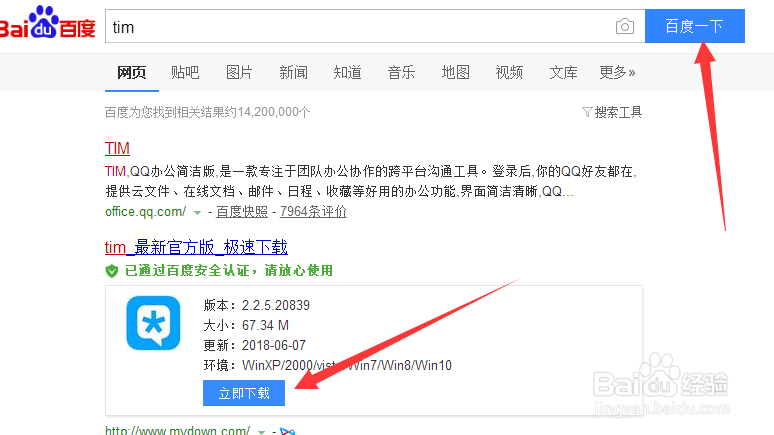The image size is (774, 435).
Task: Click the 环境 WinXP/2000 compatibility line
Action: pyautogui.click(x=327, y=365)
